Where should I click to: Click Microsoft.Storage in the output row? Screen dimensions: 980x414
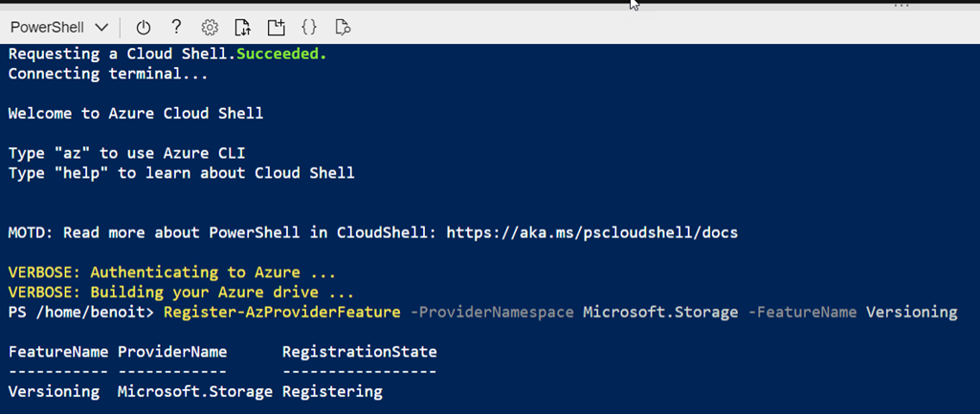[x=195, y=392]
